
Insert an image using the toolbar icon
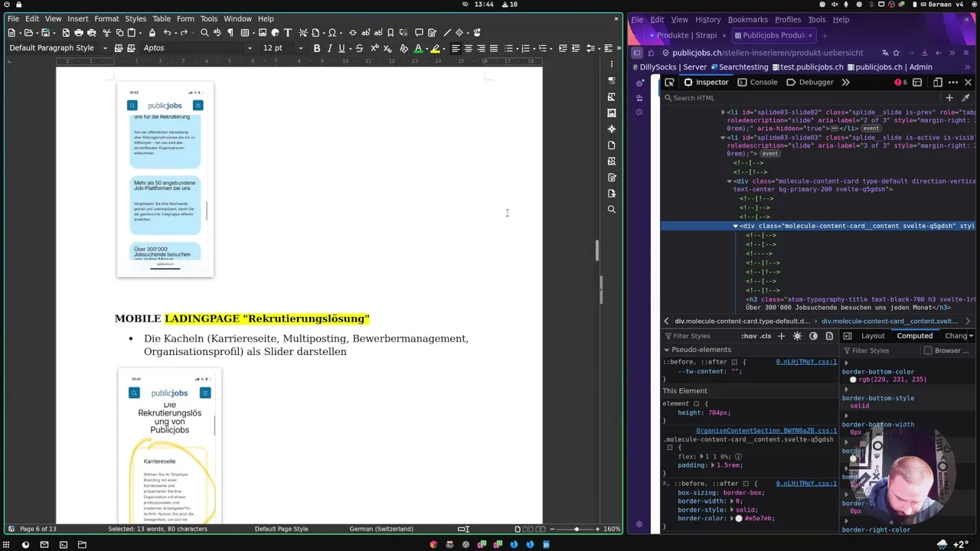(263, 33)
